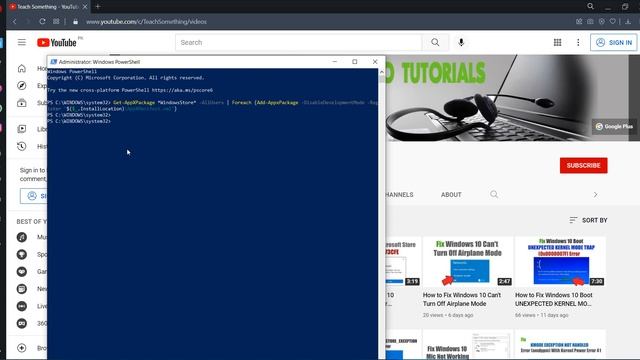640x360 pixels.
Task: Select the Gaming category icon
Action: pyautogui.click(x=22, y=271)
